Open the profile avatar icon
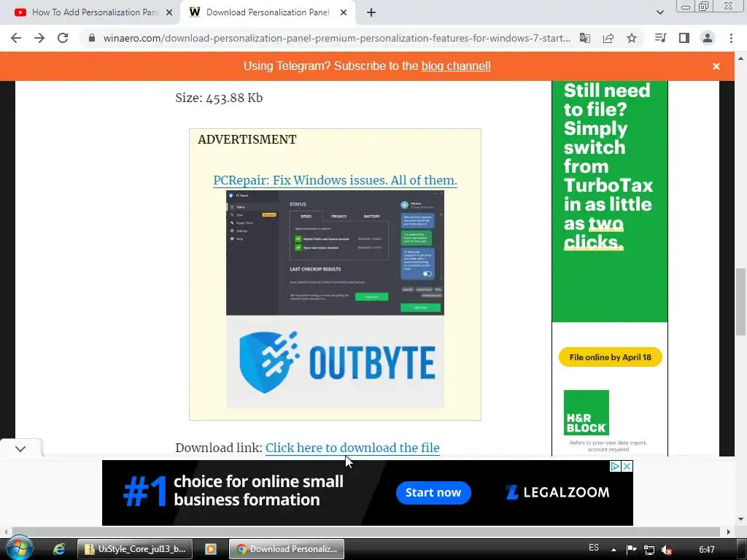The image size is (747, 560). click(708, 38)
